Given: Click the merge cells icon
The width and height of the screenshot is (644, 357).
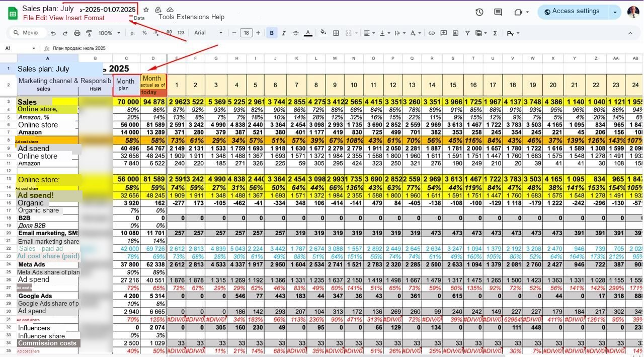Looking at the screenshot, I should (348, 33).
